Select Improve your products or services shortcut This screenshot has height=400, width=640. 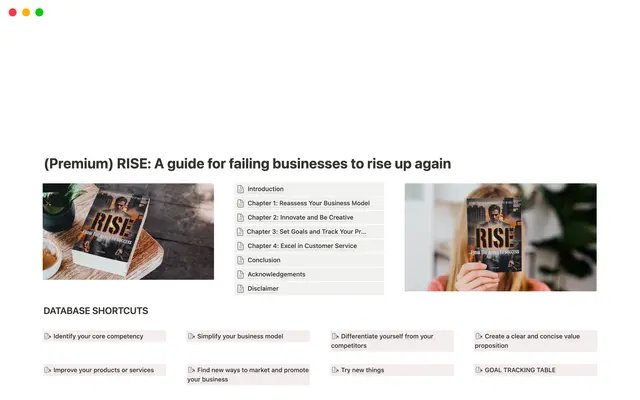click(x=103, y=370)
